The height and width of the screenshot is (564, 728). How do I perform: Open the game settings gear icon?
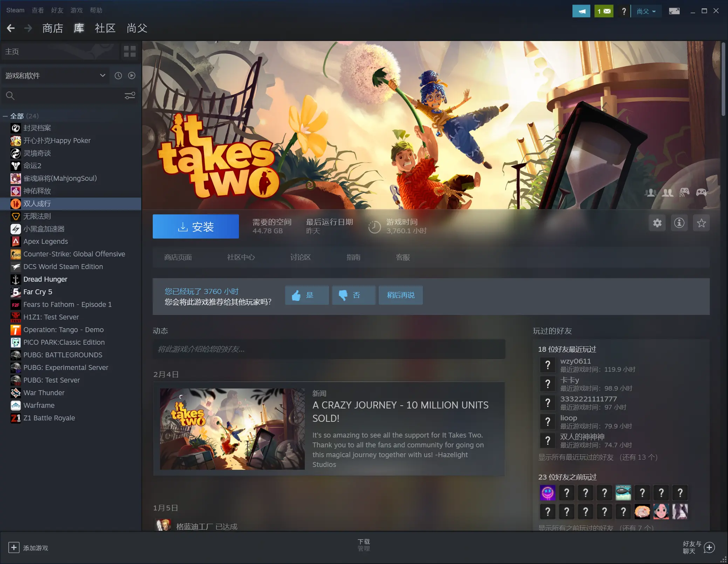coord(657,223)
